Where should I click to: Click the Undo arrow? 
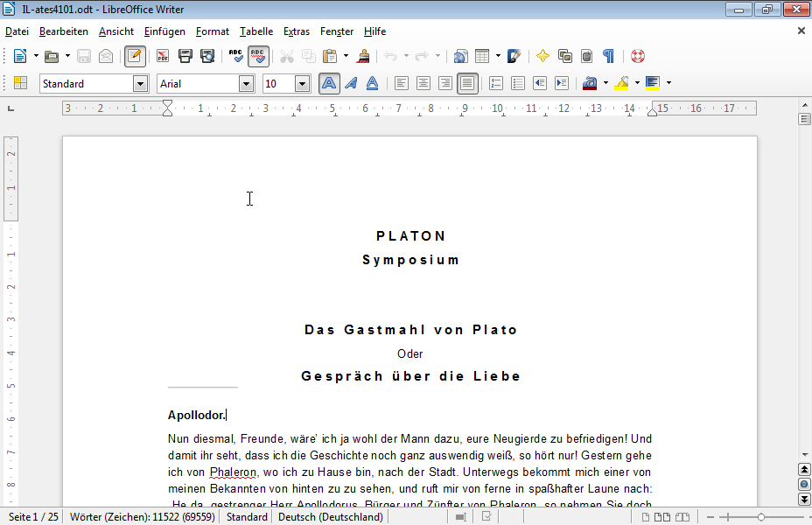390,56
